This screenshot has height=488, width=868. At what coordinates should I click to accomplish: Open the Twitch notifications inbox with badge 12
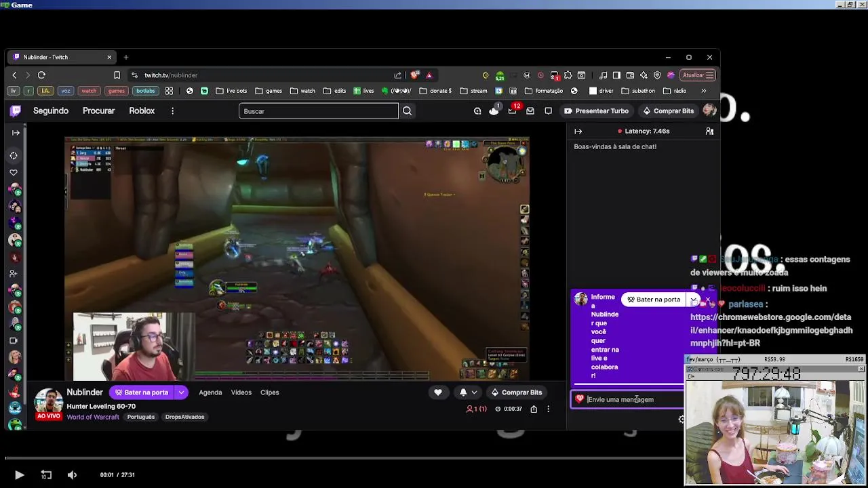pos(513,110)
